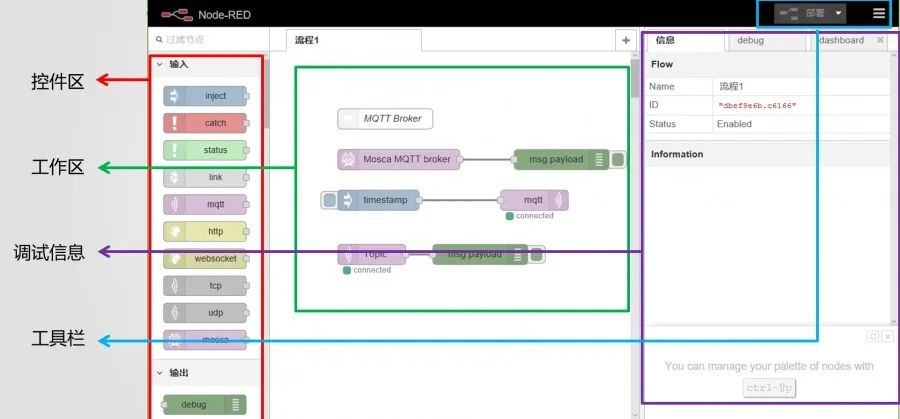Open the hamburger main menu
This screenshot has height=419, width=900.
tap(879, 13)
